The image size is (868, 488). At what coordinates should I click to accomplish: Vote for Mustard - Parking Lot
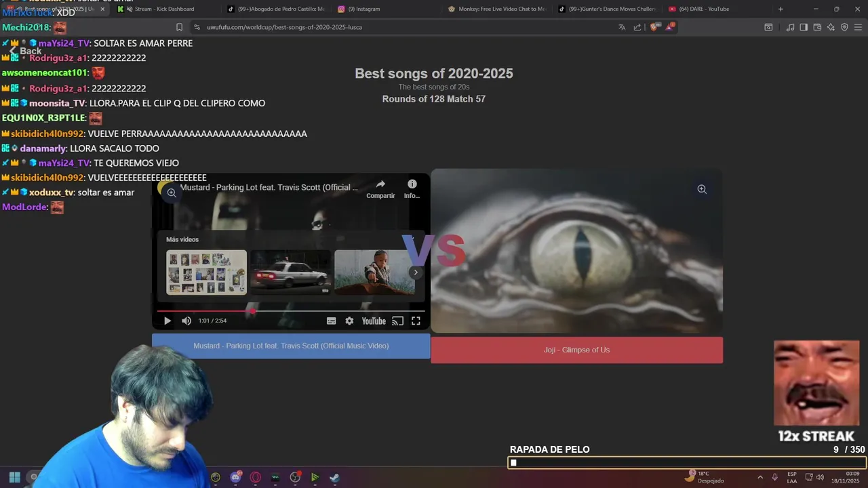point(291,346)
